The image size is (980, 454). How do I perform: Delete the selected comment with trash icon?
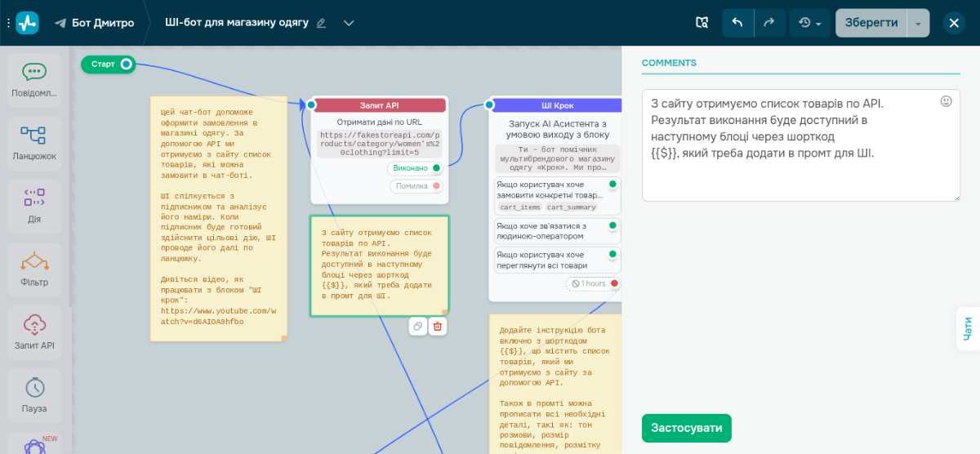(438, 327)
